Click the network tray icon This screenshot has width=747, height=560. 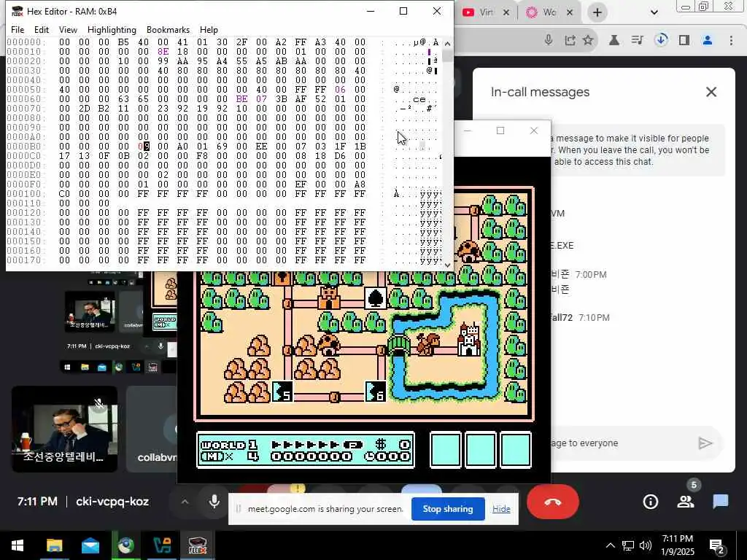click(x=628, y=545)
